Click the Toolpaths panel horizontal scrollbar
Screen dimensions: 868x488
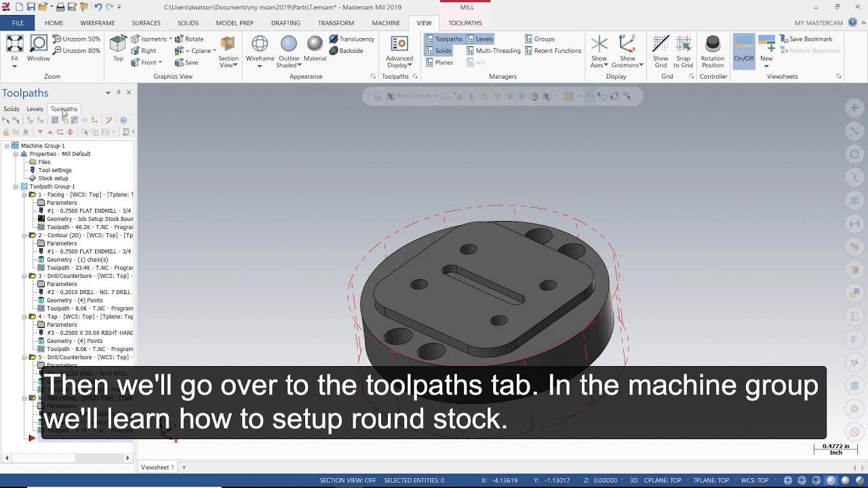[x=66, y=458]
